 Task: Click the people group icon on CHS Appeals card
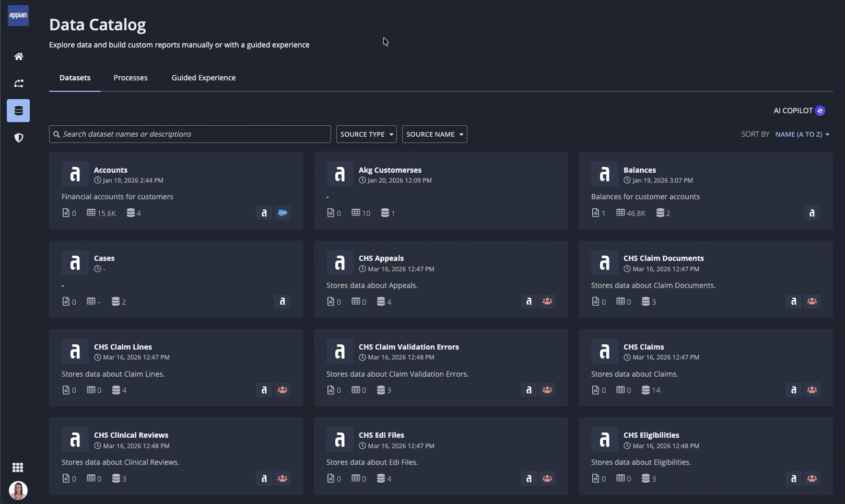547,302
